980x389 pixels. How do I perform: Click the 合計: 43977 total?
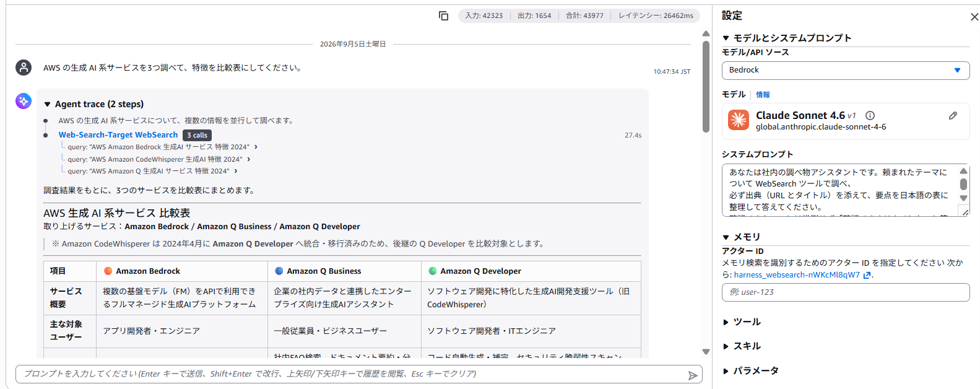tap(584, 15)
